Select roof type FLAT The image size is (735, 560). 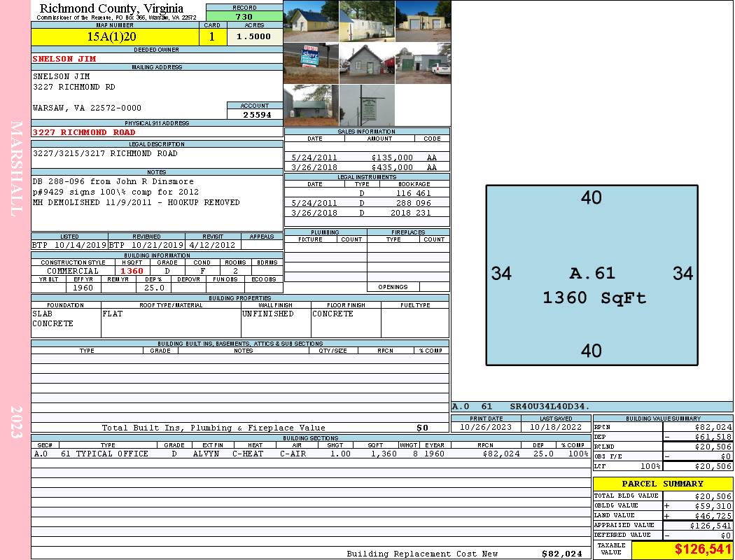(x=113, y=314)
